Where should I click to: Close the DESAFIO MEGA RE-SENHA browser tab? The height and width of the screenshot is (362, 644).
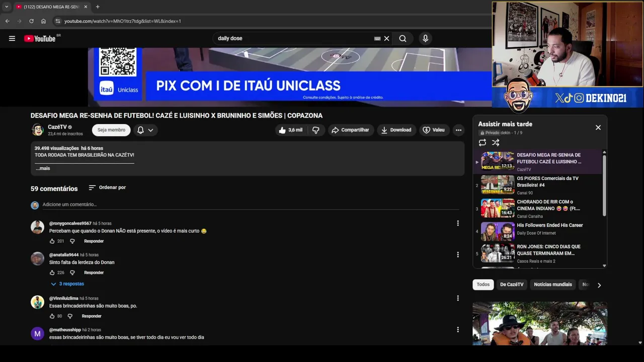pyautogui.click(x=86, y=7)
